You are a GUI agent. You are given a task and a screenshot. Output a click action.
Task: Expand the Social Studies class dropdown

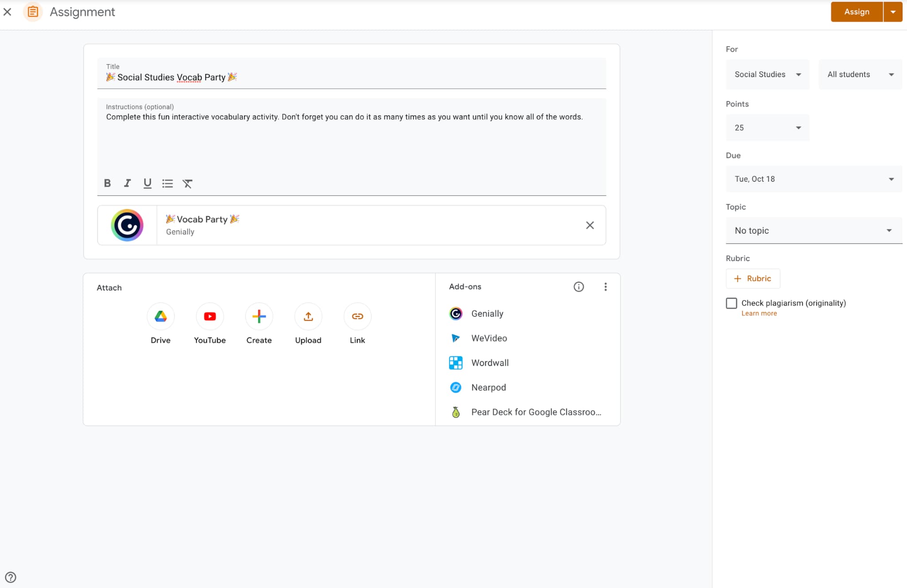point(767,74)
